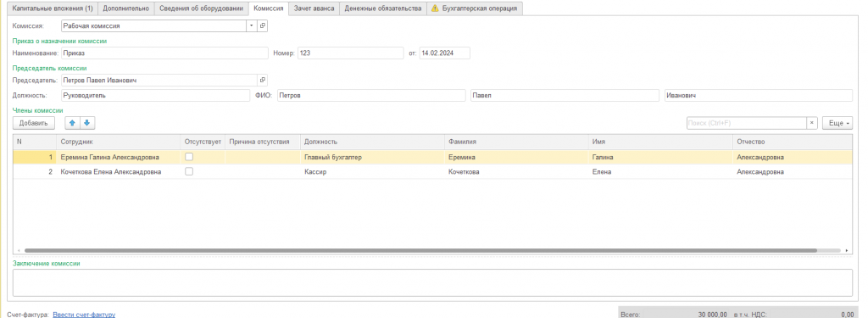Move commission member up with arrow icon
The height and width of the screenshot is (318, 868).
point(72,123)
